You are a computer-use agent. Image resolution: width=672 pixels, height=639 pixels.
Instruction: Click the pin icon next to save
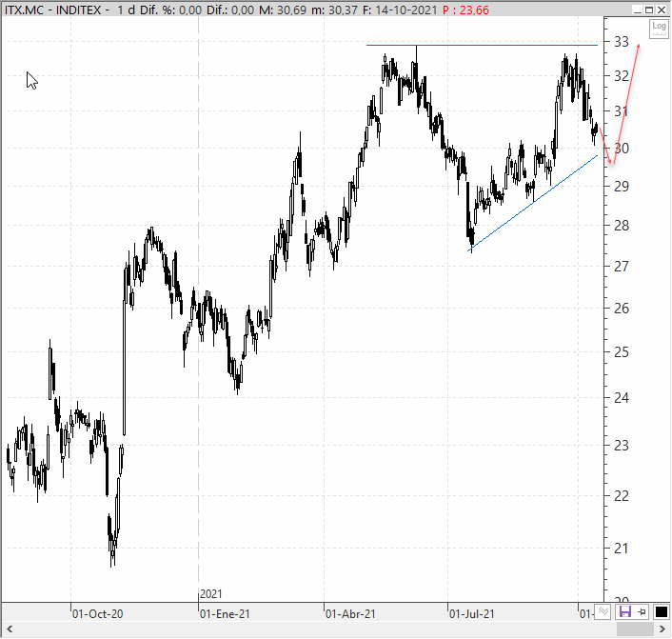[x=642, y=611]
